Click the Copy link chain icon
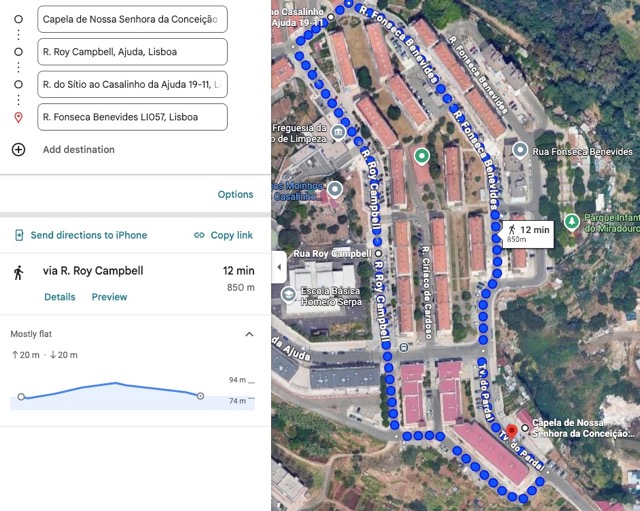 pos(199,235)
